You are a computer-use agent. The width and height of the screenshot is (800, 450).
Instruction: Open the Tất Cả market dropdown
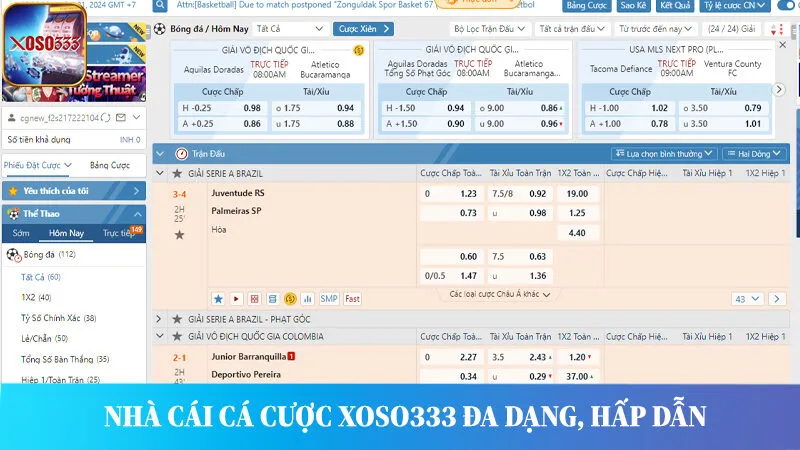point(290,29)
